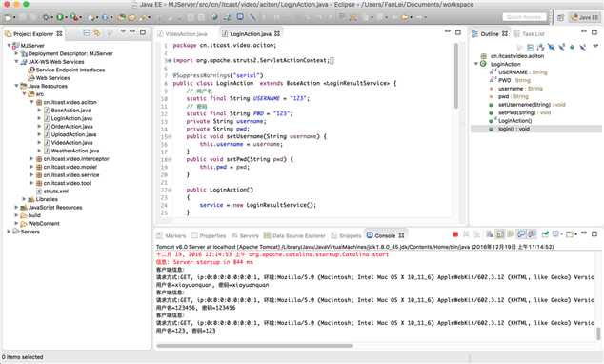Open the Properties tab
604x364 pixels.
coord(209,235)
